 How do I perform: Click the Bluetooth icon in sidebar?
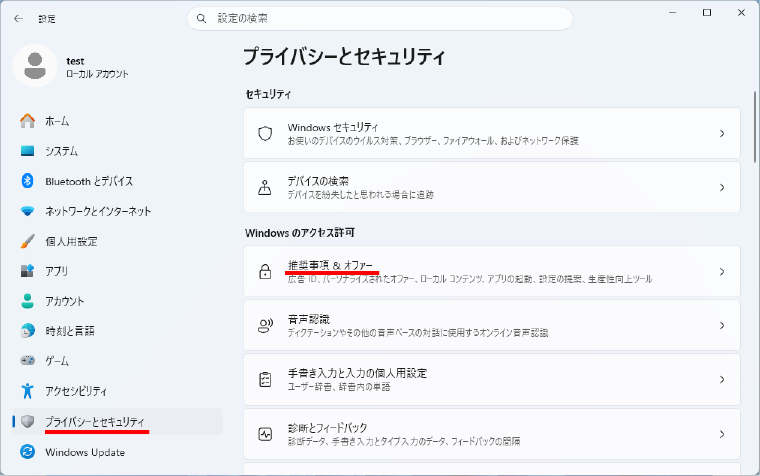(x=28, y=181)
